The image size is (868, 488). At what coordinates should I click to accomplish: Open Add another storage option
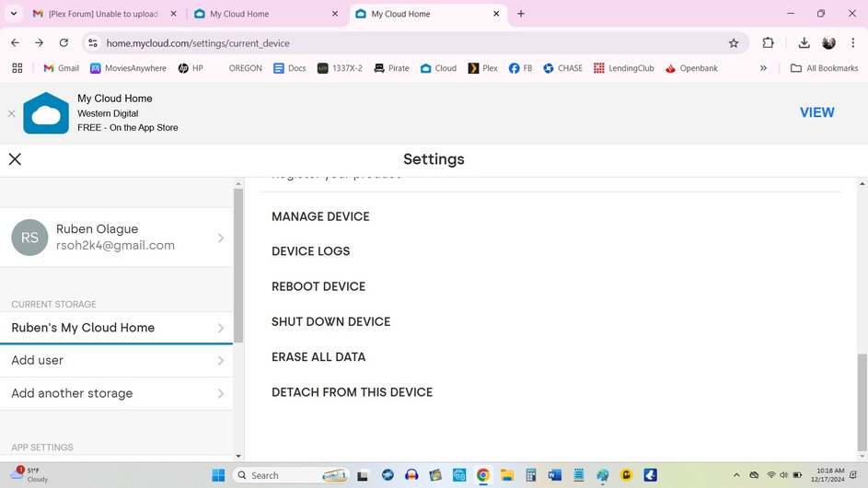pyautogui.click(x=116, y=394)
